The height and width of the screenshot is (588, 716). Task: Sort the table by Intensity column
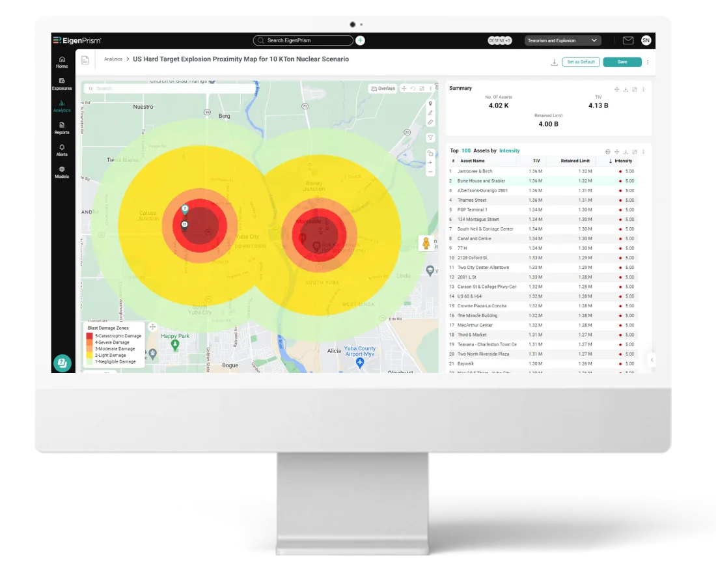coord(620,161)
